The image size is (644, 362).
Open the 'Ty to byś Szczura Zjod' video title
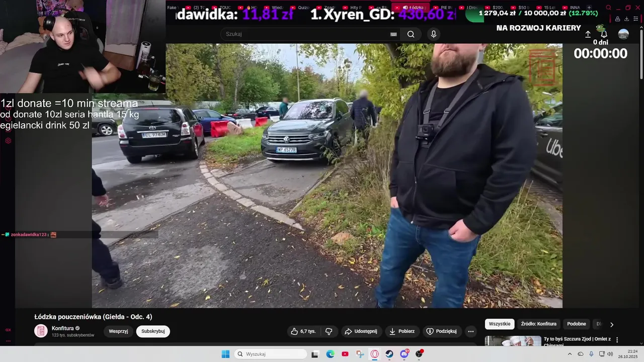tap(577, 342)
